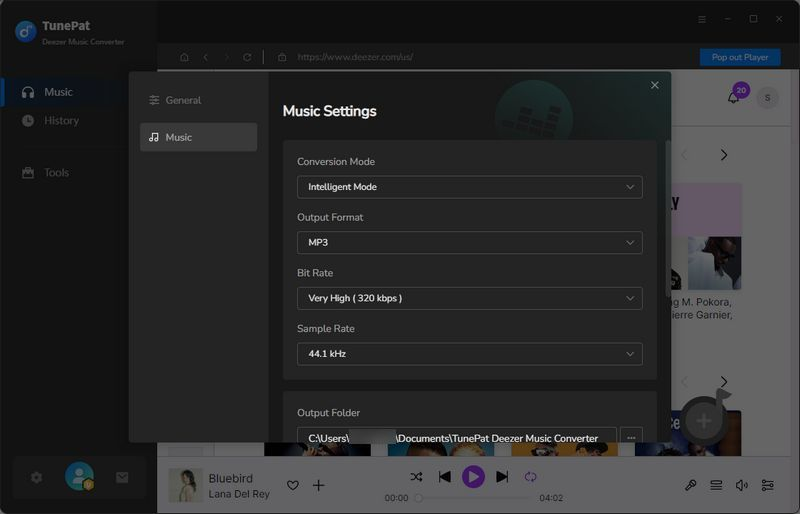This screenshot has width=800, height=514.
Task: Toggle shuffle playback
Action: click(x=416, y=477)
